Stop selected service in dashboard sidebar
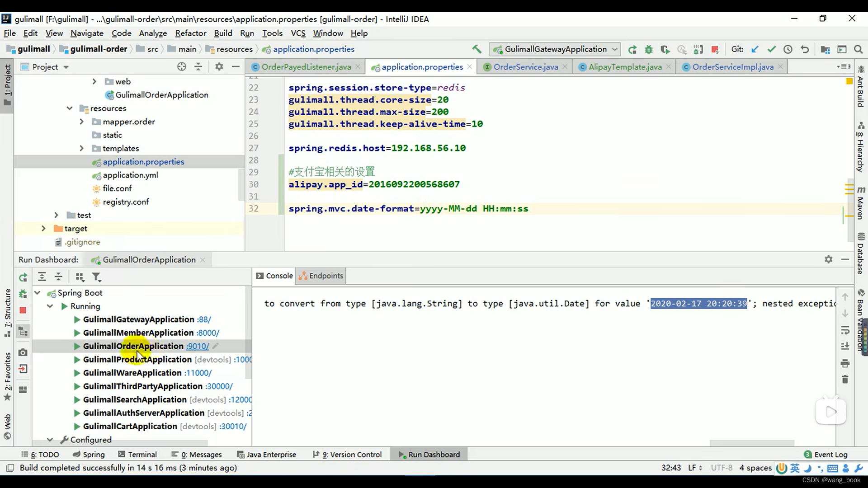Viewport: 868px width, 488px height. pos(23,310)
